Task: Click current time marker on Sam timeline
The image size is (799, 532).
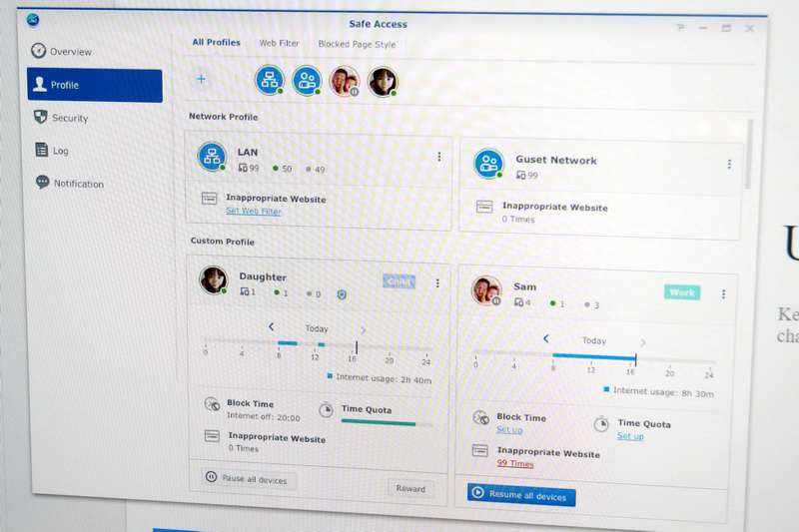Action: click(636, 359)
